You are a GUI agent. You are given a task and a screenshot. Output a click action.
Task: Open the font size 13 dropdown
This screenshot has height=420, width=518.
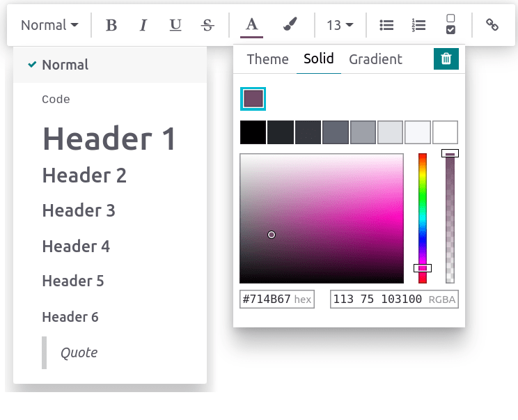340,25
